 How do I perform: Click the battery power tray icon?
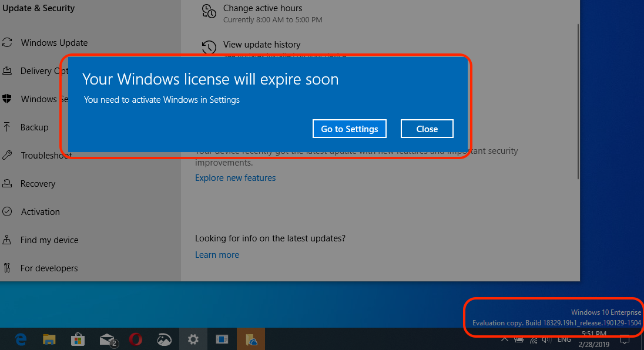[x=519, y=339]
